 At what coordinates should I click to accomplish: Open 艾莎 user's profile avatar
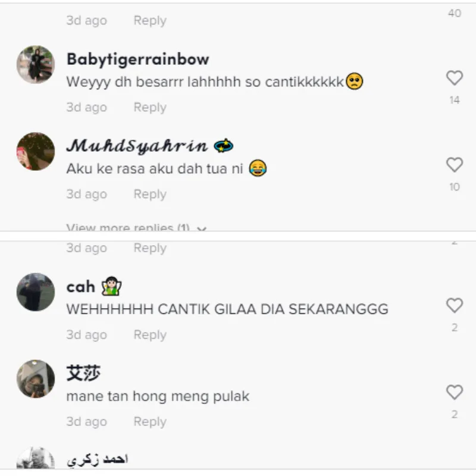pos(36,379)
